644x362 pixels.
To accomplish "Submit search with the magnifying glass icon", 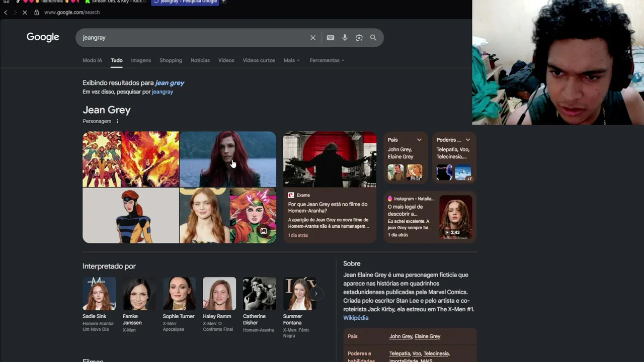I will point(373,38).
